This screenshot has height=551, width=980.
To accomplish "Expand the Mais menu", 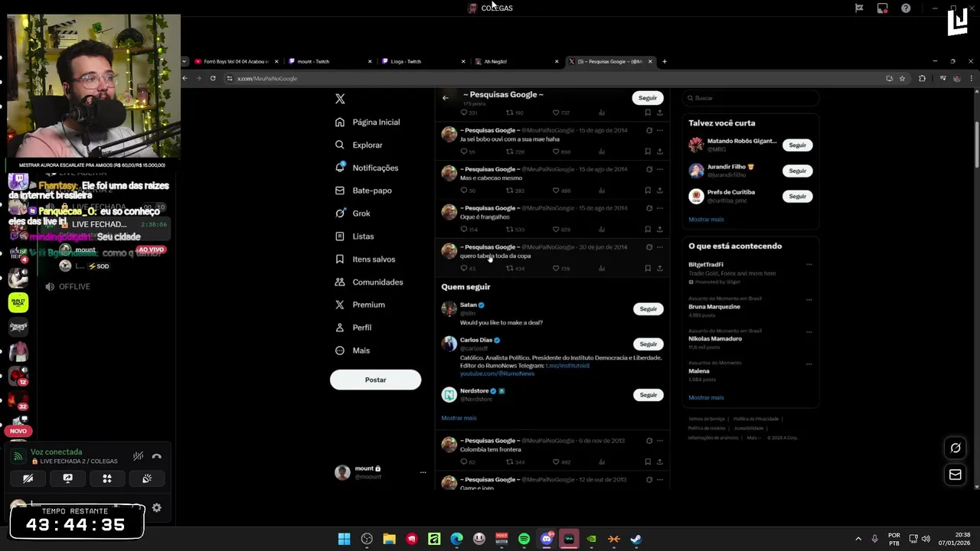I will tap(352, 350).
